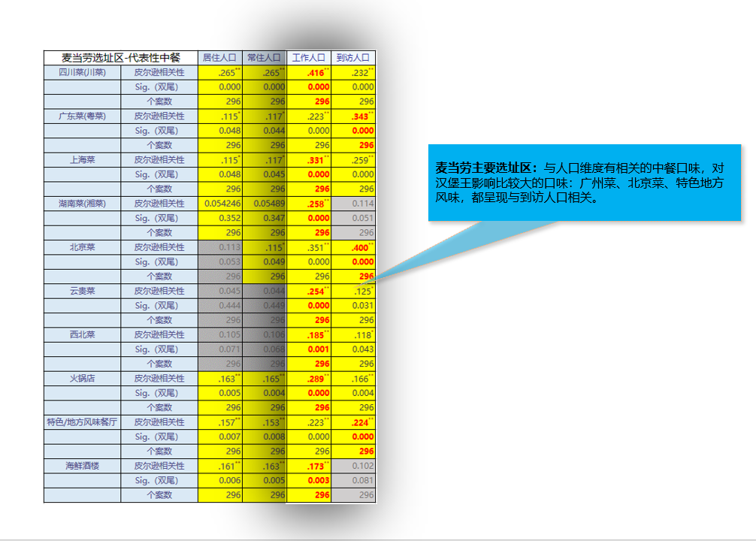Click the 0.444 significance cell
Image resolution: width=756 pixels, height=541 pixels.
coord(220,305)
